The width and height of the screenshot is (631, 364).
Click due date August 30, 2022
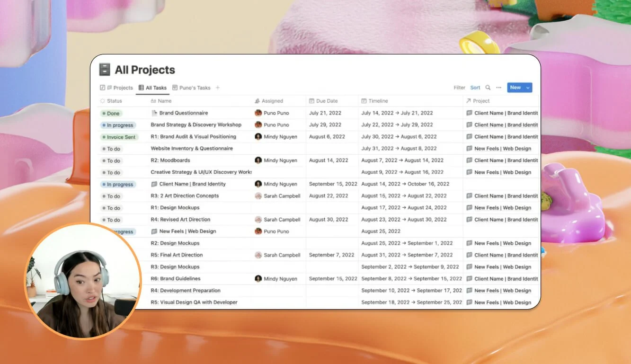click(329, 220)
